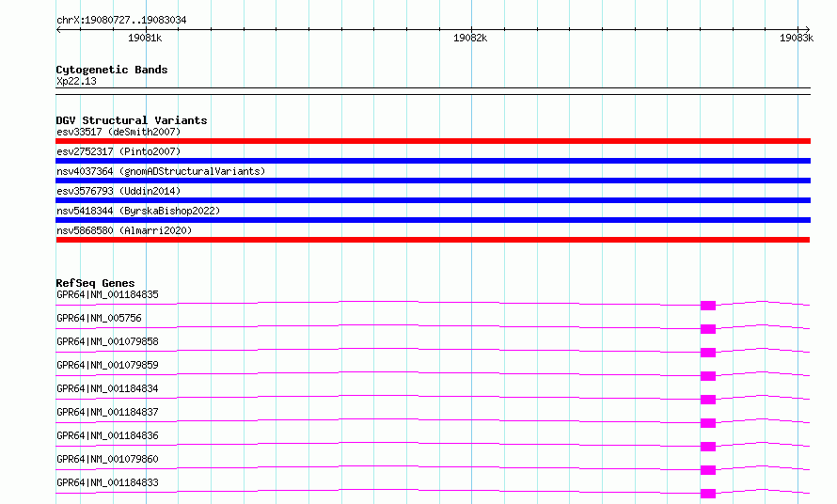The width and height of the screenshot is (837, 504).
Task: Click the Xp22.13 band label
Action: coord(76,81)
